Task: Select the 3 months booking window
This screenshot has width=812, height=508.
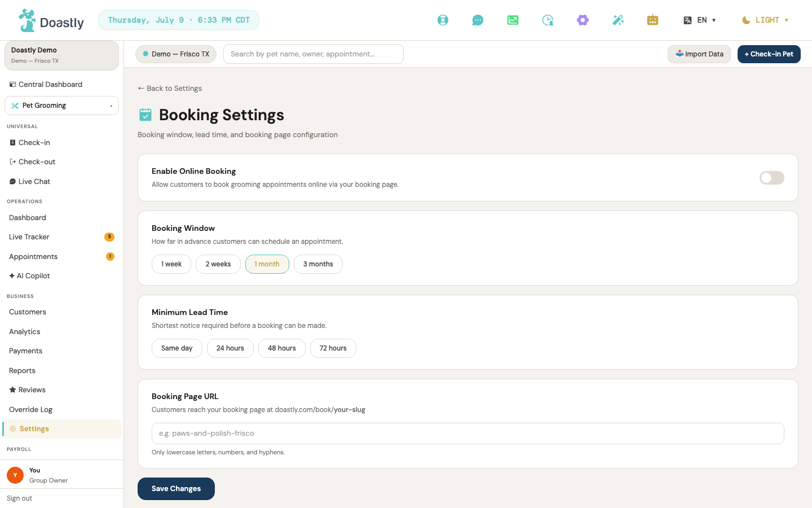Action: [318, 264]
